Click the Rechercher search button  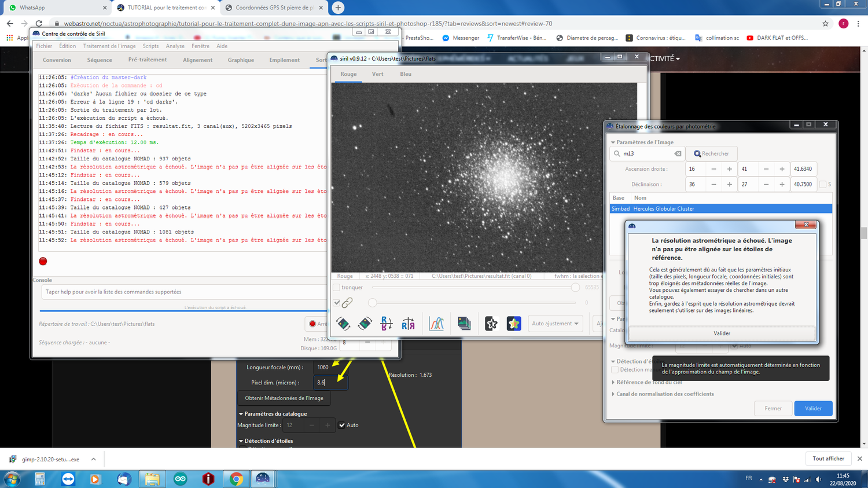coord(711,154)
